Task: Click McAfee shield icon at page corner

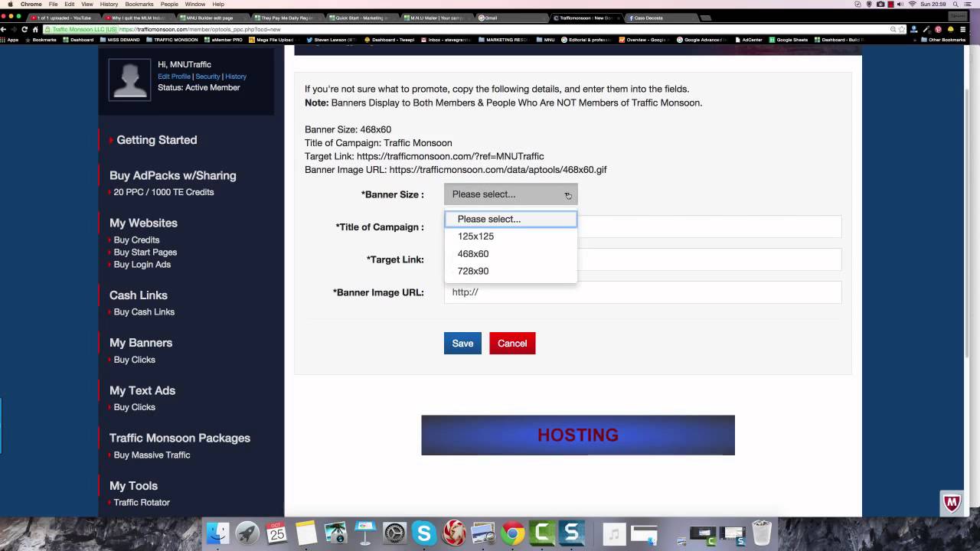Action: point(952,503)
